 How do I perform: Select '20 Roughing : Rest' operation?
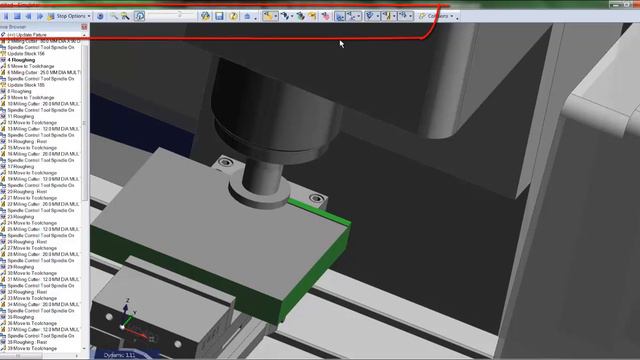27,191
